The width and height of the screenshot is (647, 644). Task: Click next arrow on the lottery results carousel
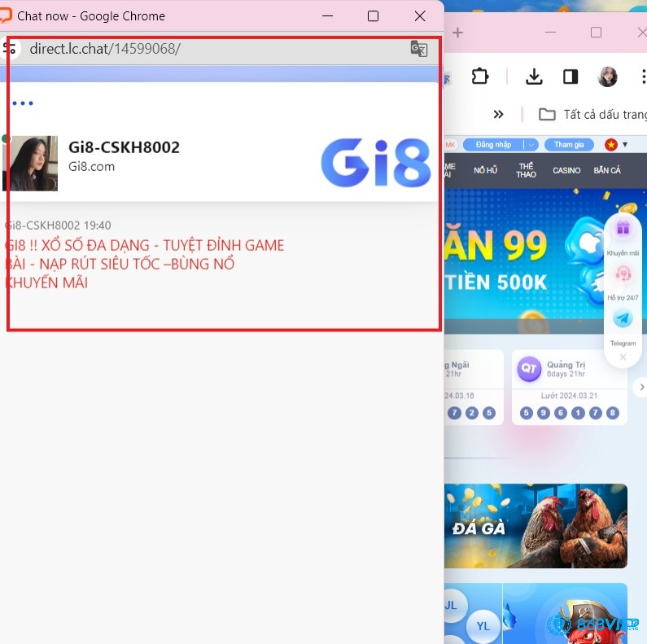[640, 387]
